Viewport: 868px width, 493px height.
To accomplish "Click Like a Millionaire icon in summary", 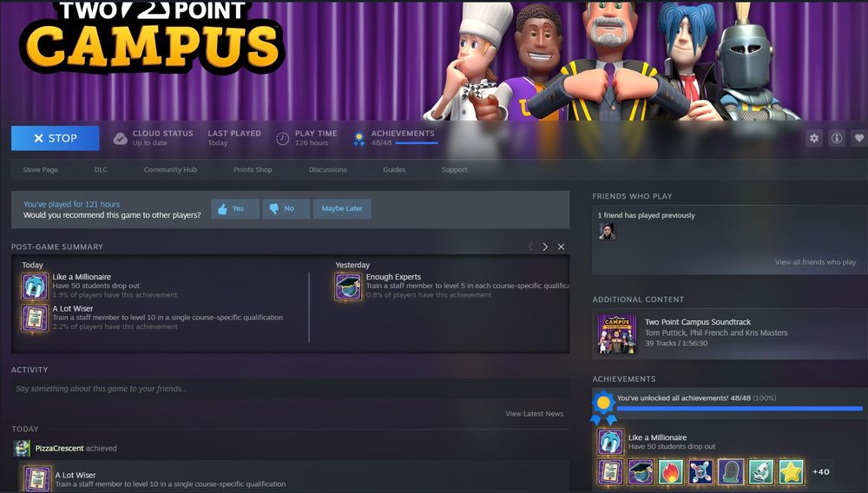I will (x=35, y=286).
